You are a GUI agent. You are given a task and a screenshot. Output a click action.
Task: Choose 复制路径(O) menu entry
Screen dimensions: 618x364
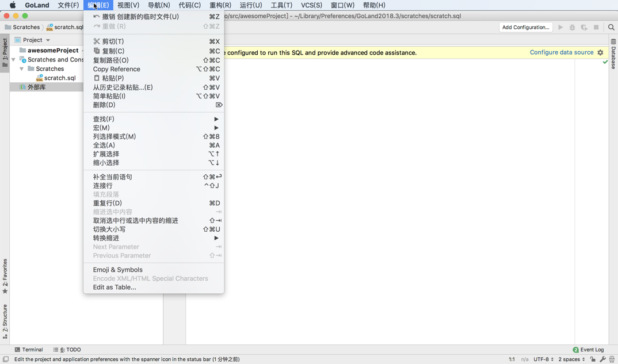pyautogui.click(x=154, y=60)
